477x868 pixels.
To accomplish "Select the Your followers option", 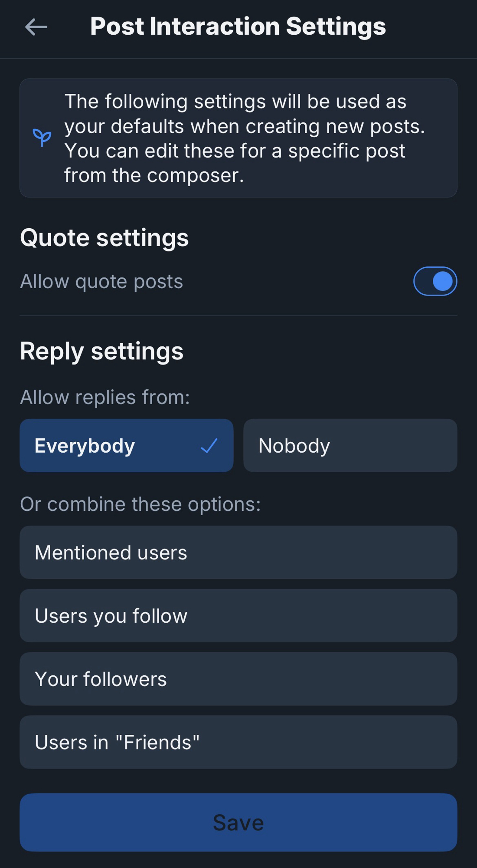I will [238, 679].
